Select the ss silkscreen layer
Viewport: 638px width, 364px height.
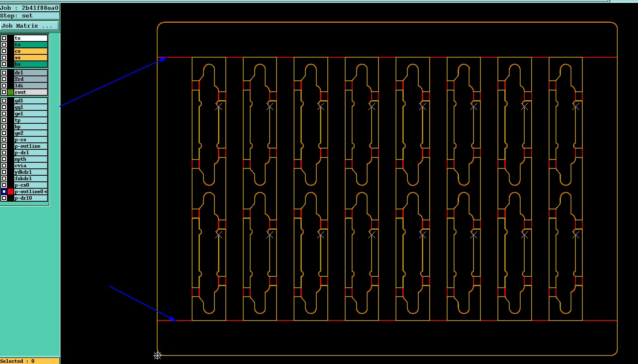tap(31, 58)
